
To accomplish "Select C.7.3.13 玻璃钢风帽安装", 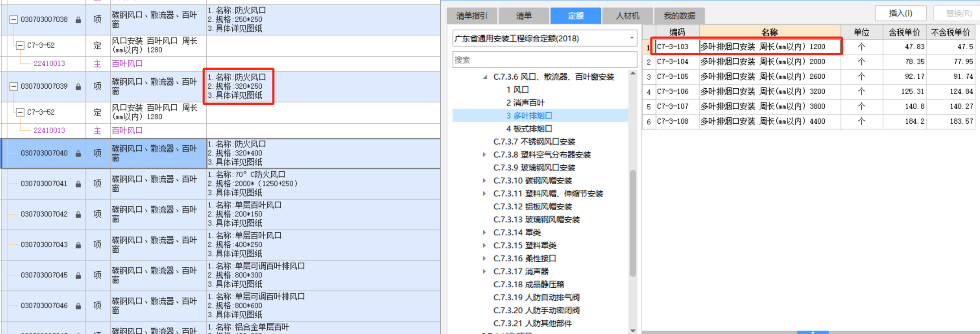I will pyautogui.click(x=536, y=219).
